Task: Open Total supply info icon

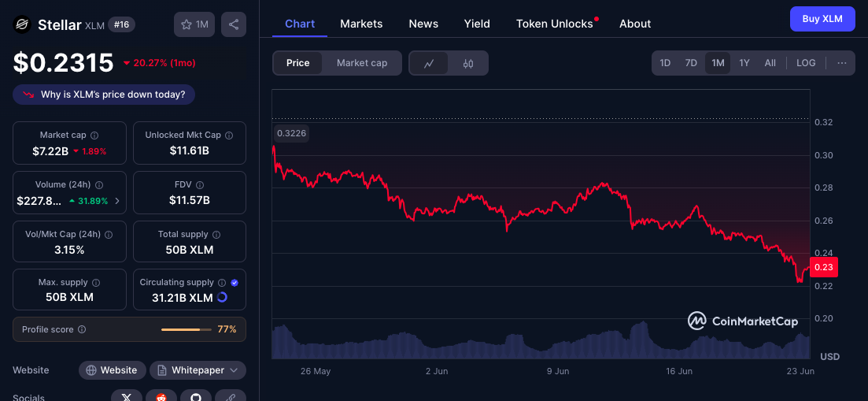Action: [x=216, y=234]
